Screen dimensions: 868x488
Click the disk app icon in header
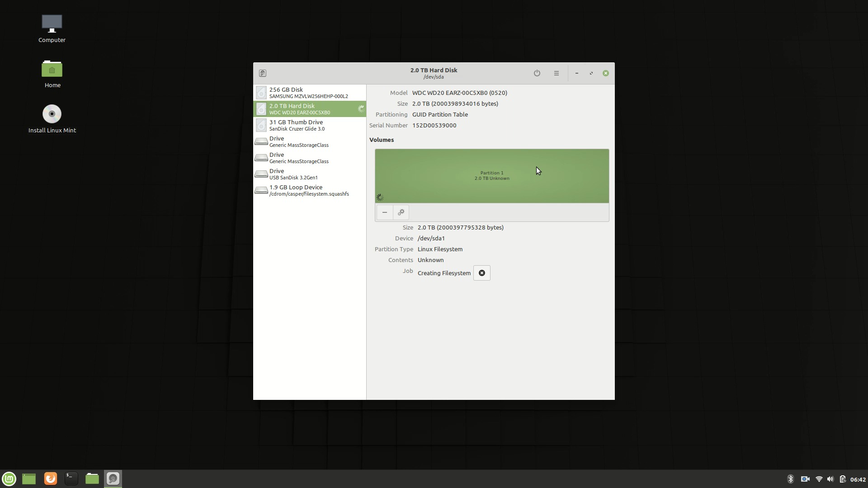point(262,73)
